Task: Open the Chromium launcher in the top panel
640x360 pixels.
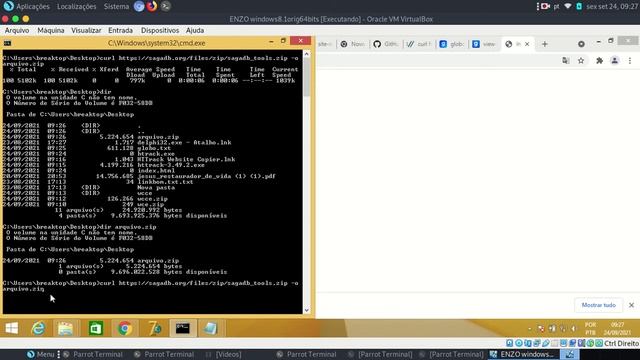Action: pos(139,6)
